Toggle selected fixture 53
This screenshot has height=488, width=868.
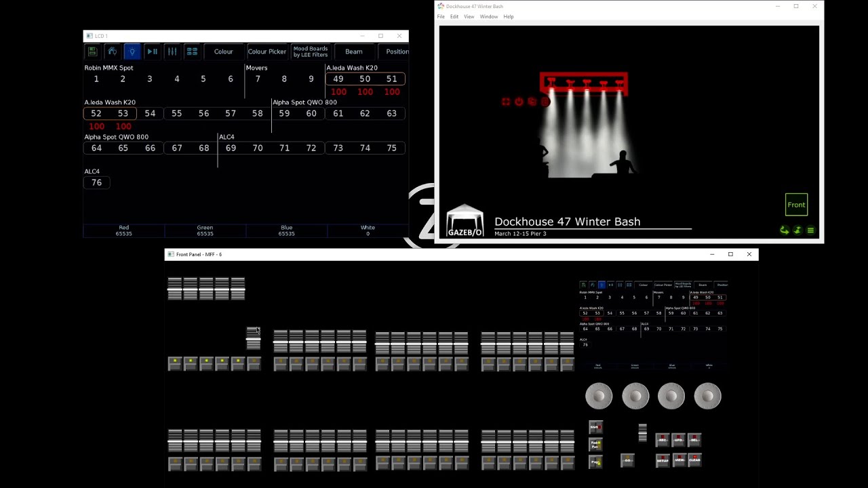(123, 114)
